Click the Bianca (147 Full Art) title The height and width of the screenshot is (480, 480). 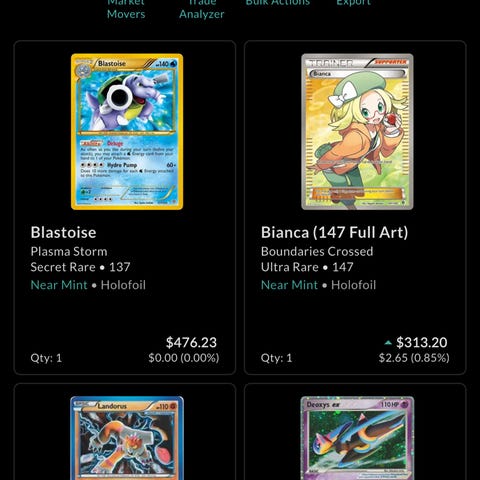tap(334, 232)
